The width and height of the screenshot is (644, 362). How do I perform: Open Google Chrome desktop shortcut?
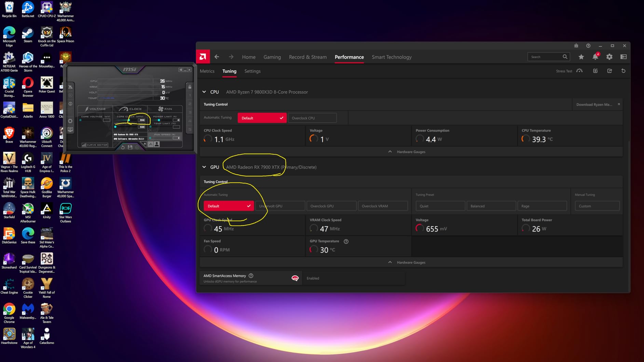9,313
